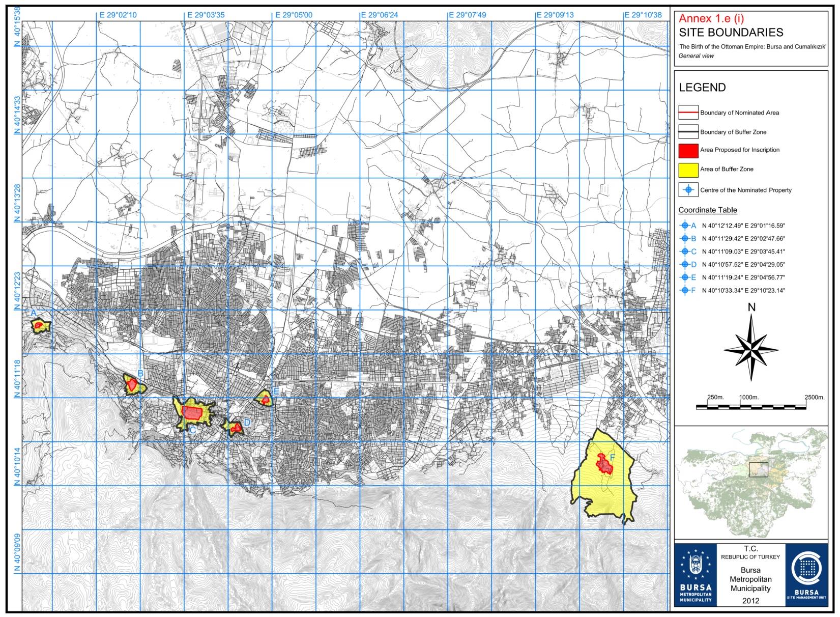Click longitude label 'E 29°07'49'
The image size is (840, 617).
[468, 15]
